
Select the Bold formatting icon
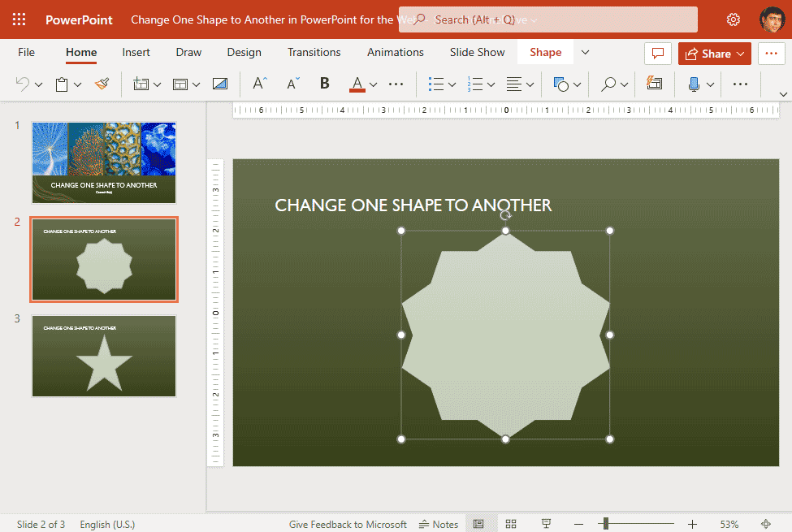pos(324,83)
